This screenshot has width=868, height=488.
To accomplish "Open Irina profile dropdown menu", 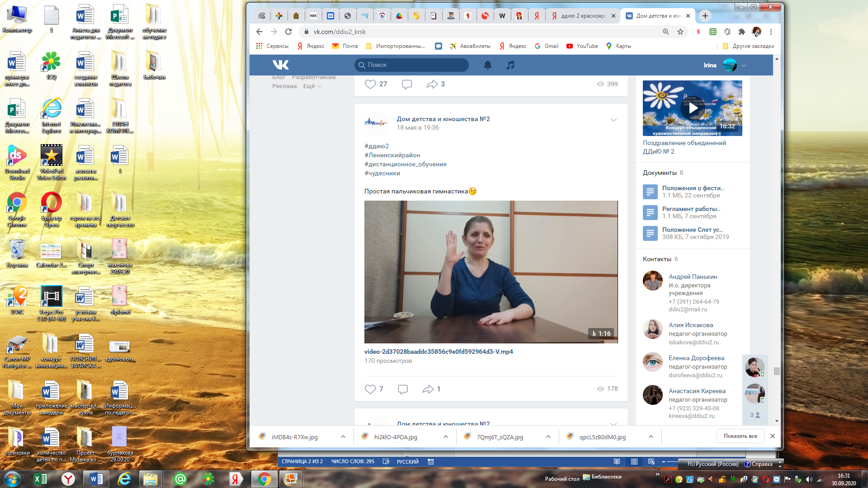I will (x=744, y=65).
